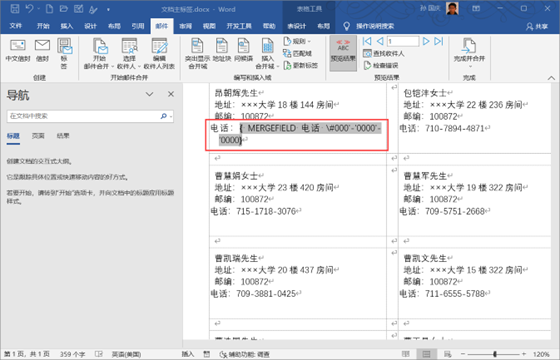560x360 pixels.
Task: Click the navigation search magnifier icon
Action: (x=164, y=116)
